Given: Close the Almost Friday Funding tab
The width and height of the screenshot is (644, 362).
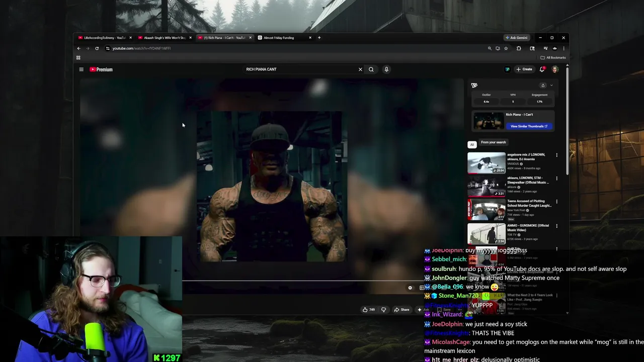Looking at the screenshot, I should click(310, 38).
